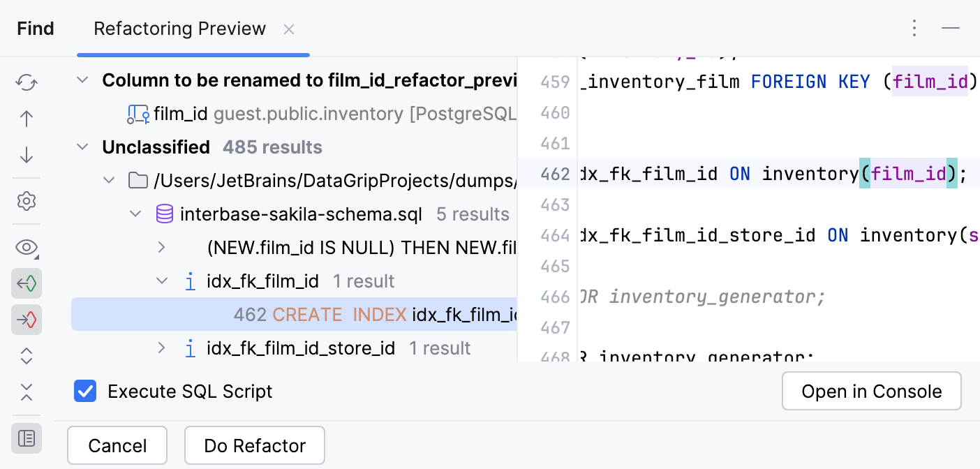
Task: Go to next occurrence down arrow
Action: pyautogui.click(x=27, y=154)
